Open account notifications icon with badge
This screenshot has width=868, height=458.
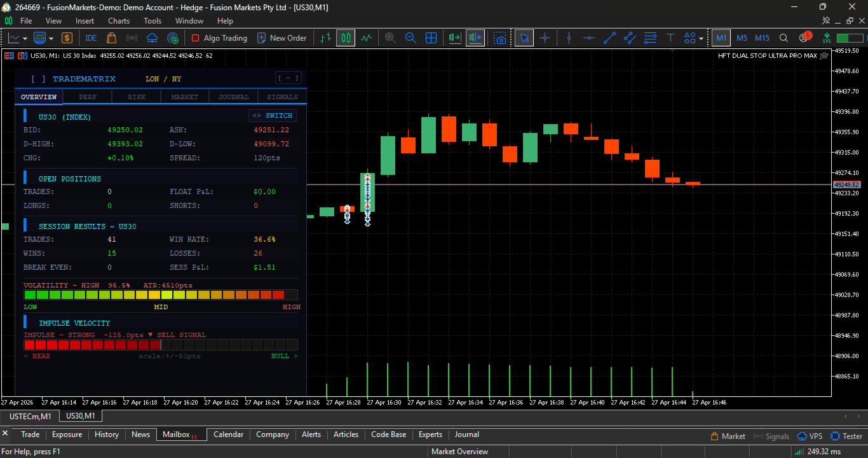pos(804,38)
